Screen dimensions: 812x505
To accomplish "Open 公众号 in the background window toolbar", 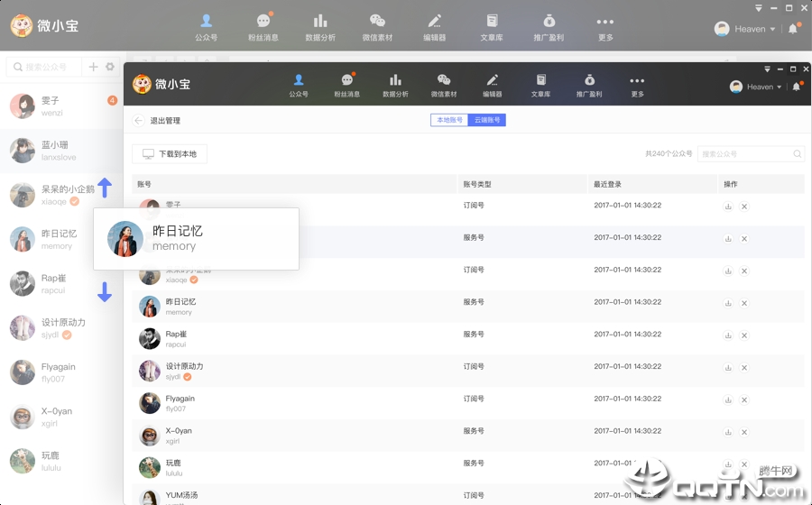I will (x=206, y=27).
